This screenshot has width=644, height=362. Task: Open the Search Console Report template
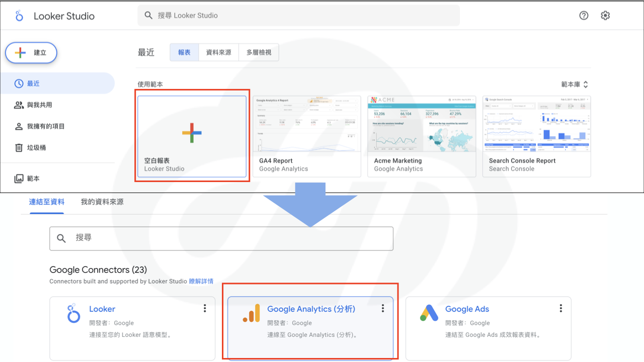pyautogui.click(x=536, y=136)
